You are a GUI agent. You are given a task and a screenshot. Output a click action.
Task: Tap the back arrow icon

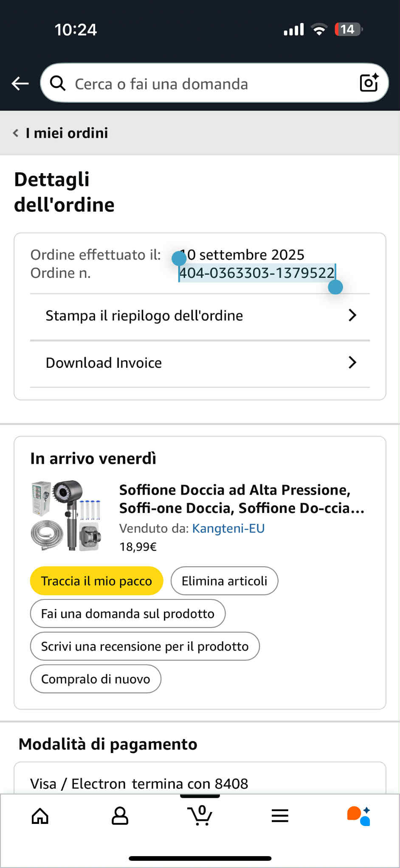coord(20,84)
